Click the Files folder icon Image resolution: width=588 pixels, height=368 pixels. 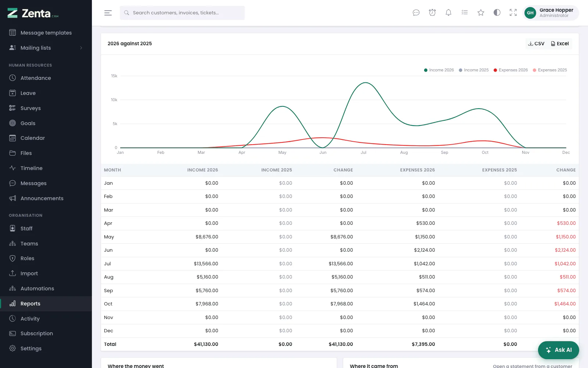[12, 153]
